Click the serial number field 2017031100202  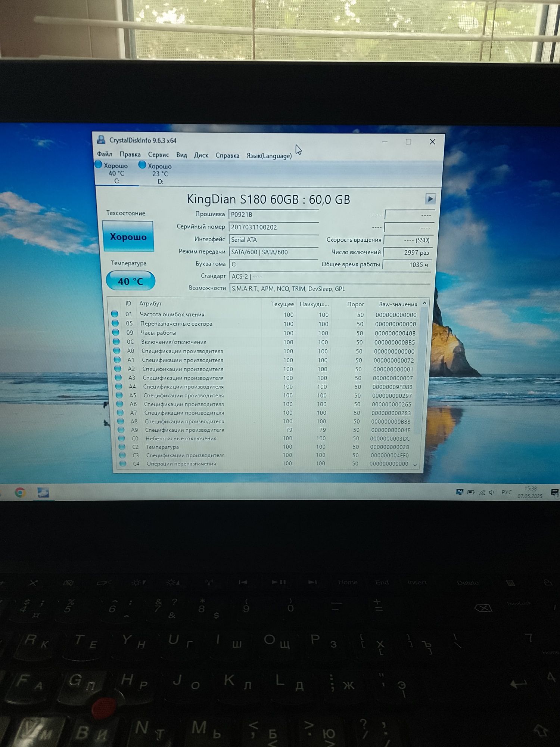point(274,227)
